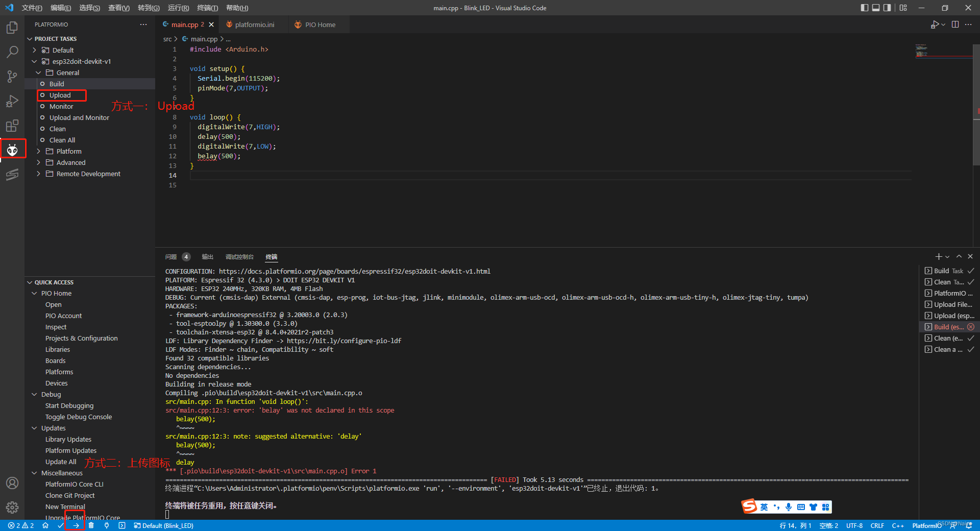
Task: Click the notifications bell in status bar
Action: (969, 525)
